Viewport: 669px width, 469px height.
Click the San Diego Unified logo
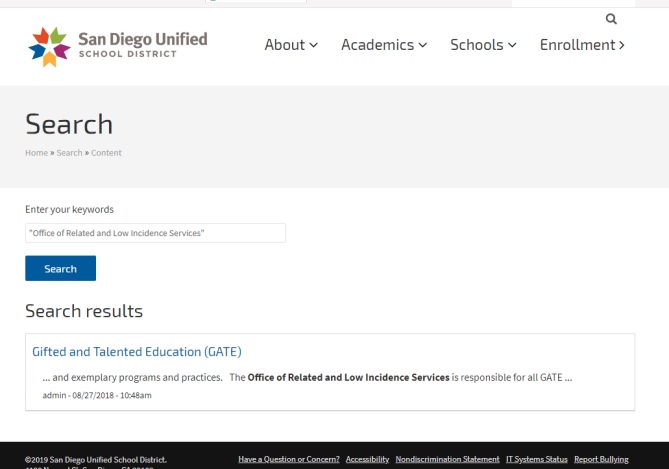tap(118, 45)
